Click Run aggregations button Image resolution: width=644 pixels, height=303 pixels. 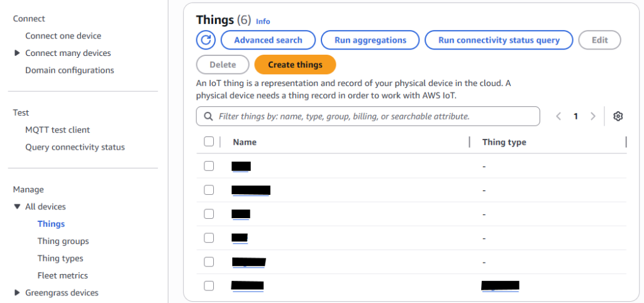coord(370,40)
